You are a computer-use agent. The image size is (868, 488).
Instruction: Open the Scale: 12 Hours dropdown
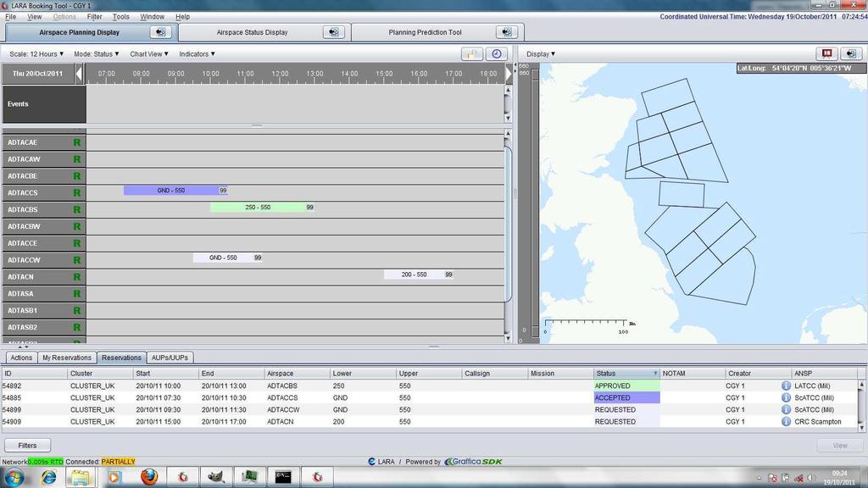pyautogui.click(x=36, y=54)
